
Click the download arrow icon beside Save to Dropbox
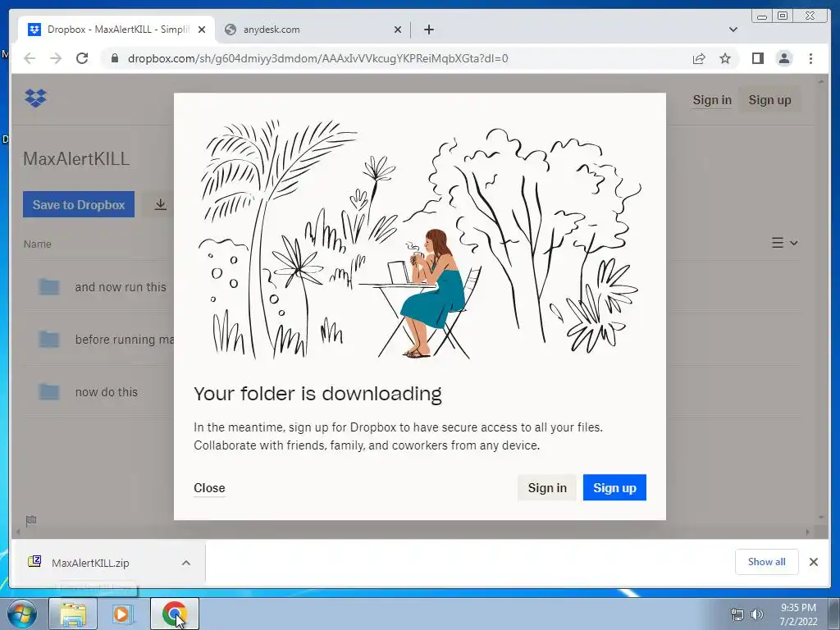(x=160, y=204)
